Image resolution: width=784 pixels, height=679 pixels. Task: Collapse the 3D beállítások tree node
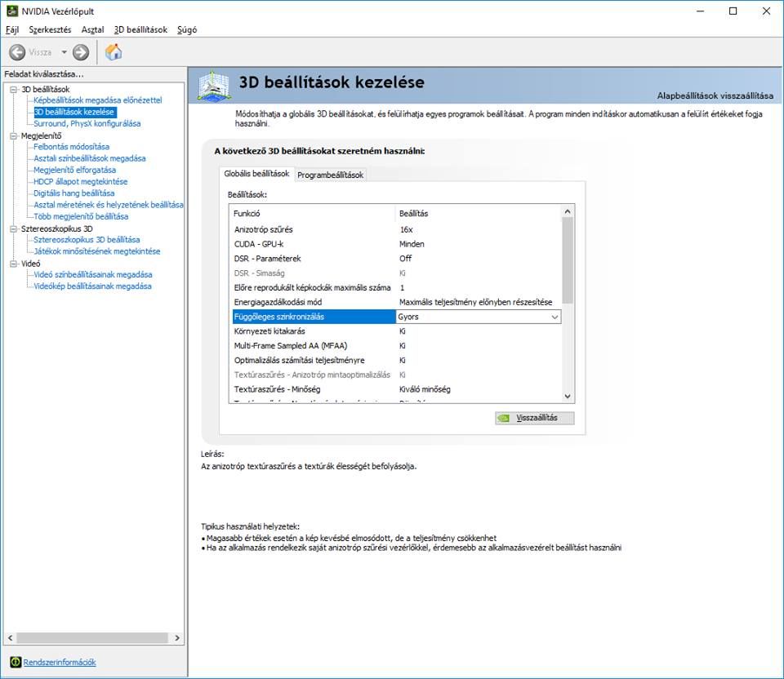click(x=14, y=90)
